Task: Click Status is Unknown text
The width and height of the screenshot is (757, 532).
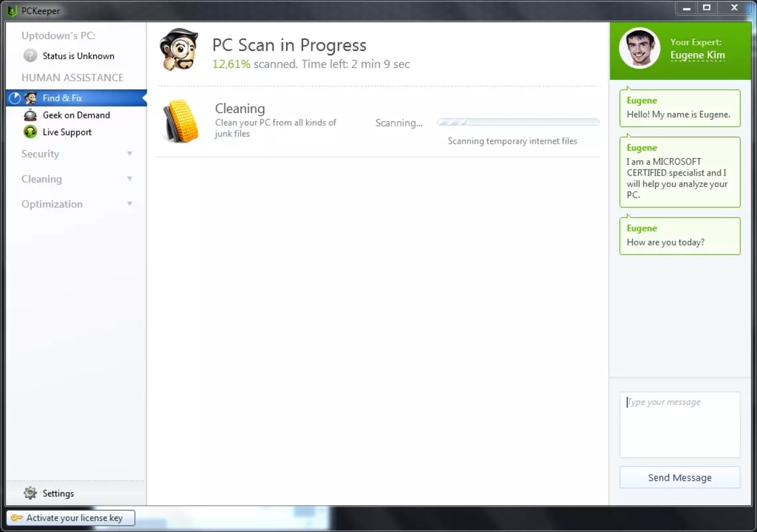Action: 78,55
